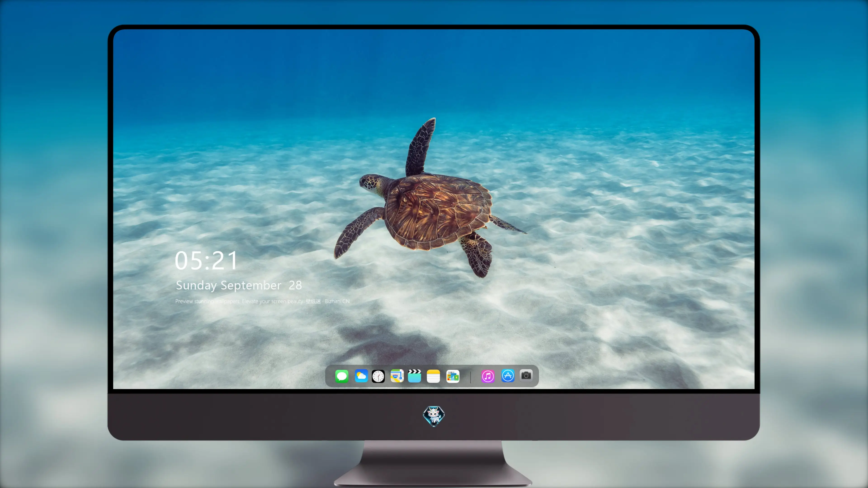Open the Clock app in the dock

(x=378, y=376)
